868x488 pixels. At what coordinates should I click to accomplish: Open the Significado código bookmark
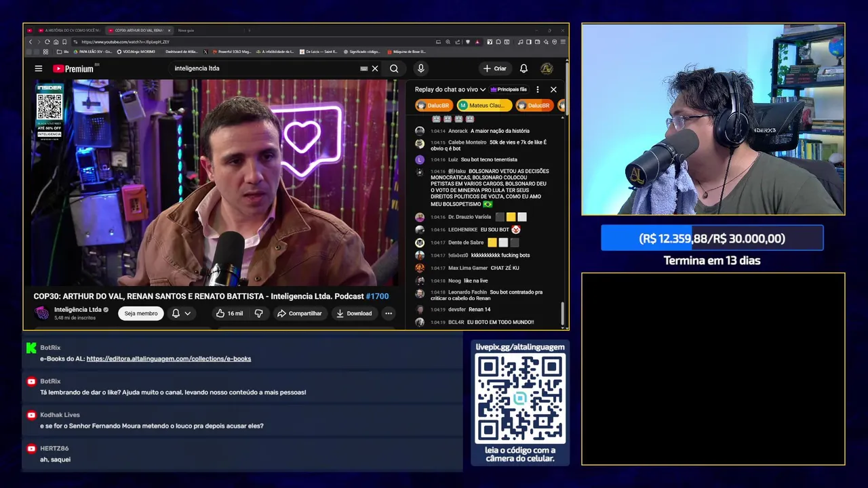pyautogui.click(x=362, y=52)
